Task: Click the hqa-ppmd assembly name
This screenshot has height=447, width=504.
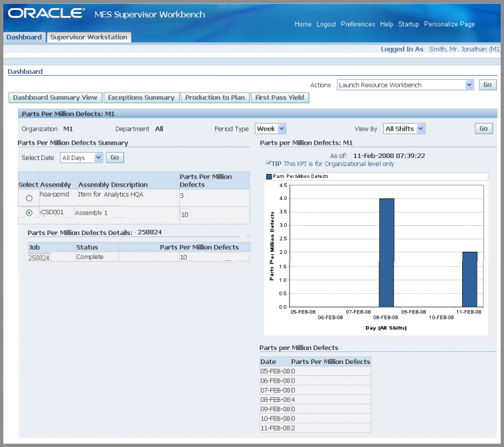Action: tap(54, 194)
